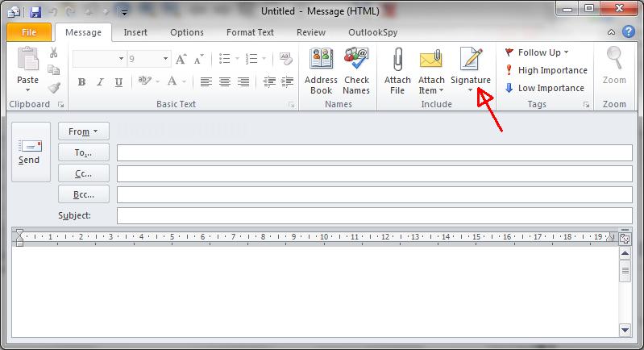Mark message as High Importance
This screenshot has height=350, width=644.
(546, 70)
